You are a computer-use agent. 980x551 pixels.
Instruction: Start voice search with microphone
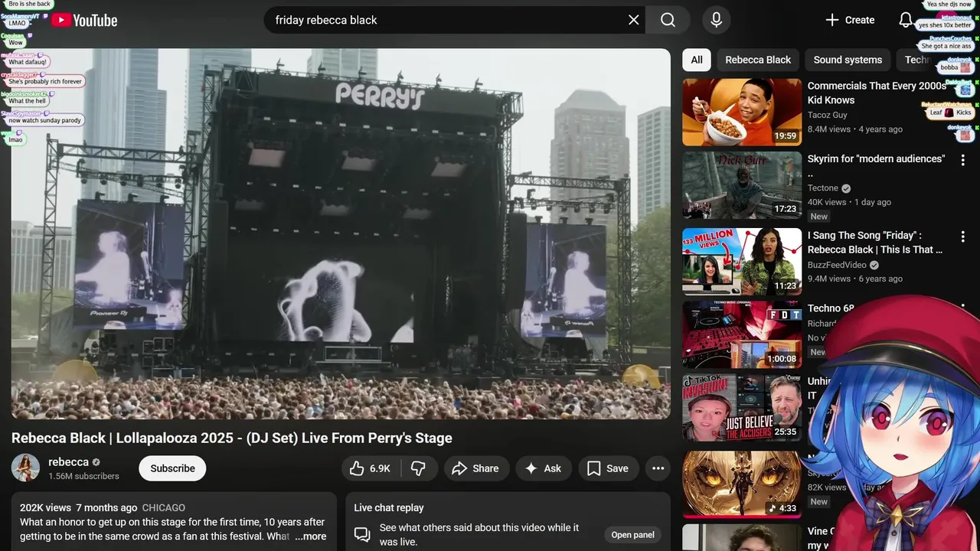(716, 20)
